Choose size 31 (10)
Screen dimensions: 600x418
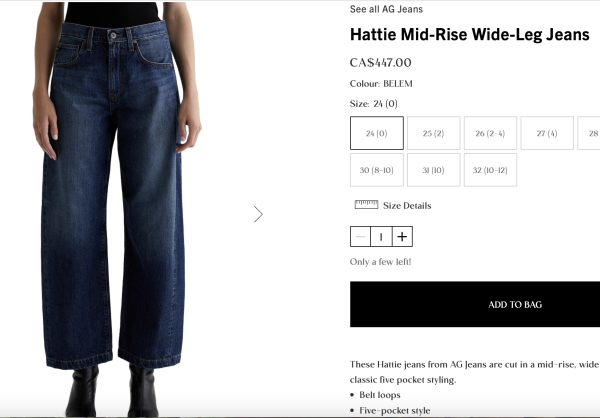[x=434, y=170]
